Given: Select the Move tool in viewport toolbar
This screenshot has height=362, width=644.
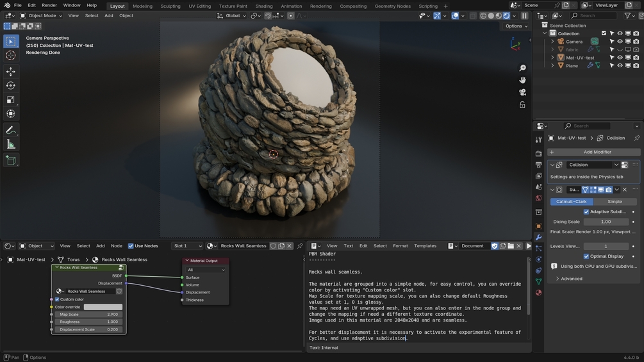Looking at the screenshot, I should tap(10, 71).
